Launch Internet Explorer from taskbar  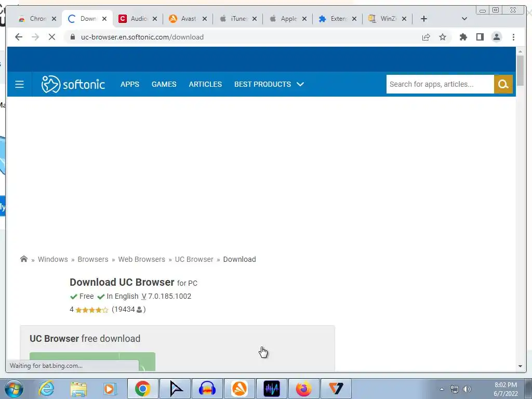(x=46, y=389)
